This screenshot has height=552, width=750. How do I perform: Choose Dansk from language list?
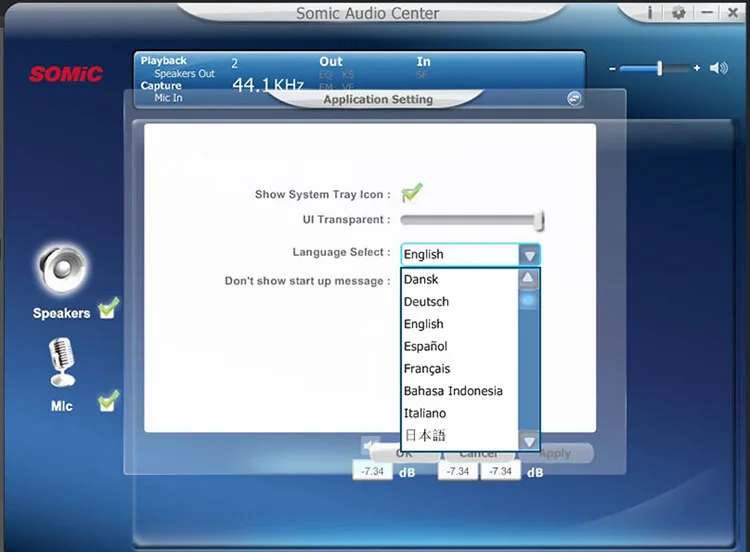click(x=460, y=279)
